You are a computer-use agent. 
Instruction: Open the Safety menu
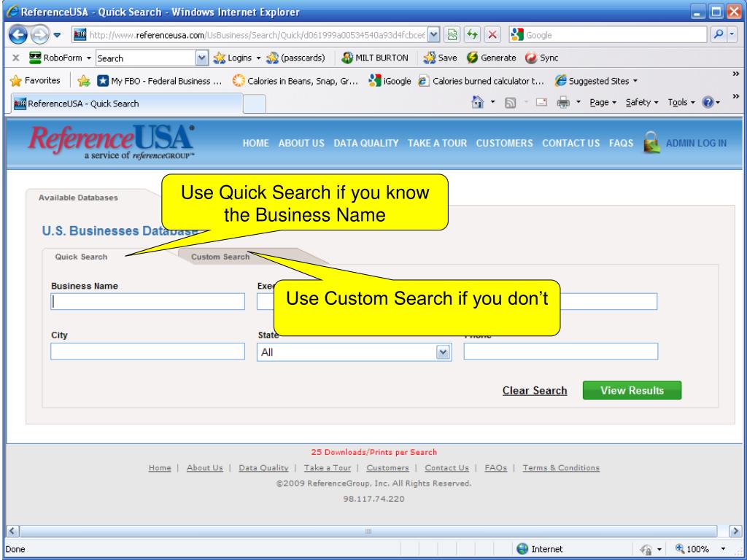(x=642, y=102)
